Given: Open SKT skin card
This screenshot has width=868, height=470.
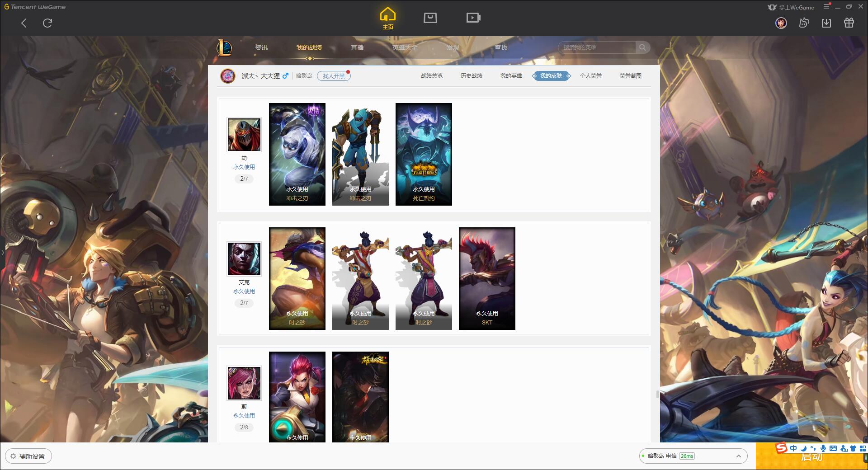Looking at the screenshot, I should coord(487,278).
